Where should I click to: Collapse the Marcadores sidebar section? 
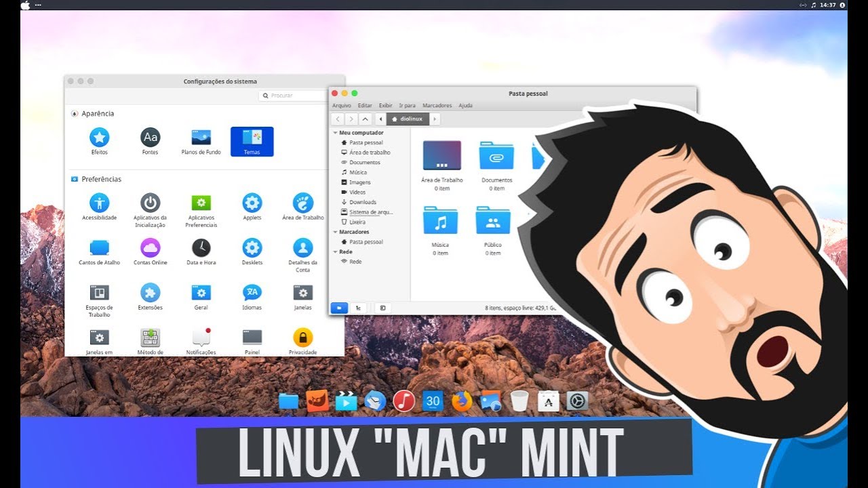(335, 232)
